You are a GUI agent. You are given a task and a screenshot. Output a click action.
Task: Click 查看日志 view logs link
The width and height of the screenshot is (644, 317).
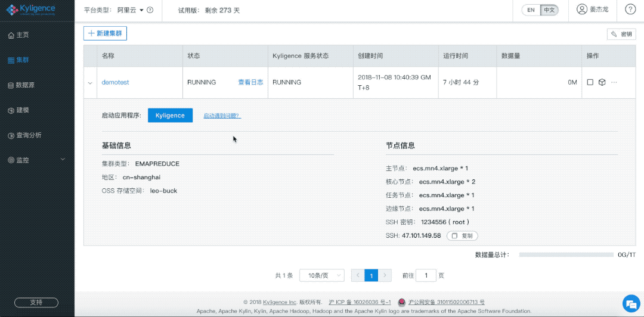(250, 82)
